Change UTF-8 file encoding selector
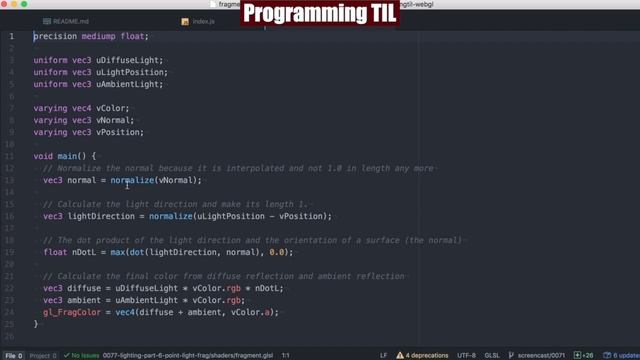Image resolution: width=640 pixels, height=360 pixels. (x=466, y=356)
